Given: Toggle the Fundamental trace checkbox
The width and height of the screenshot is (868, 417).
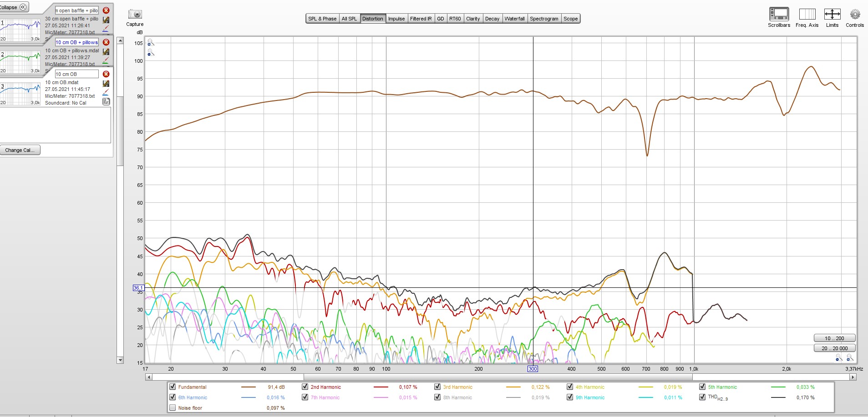Looking at the screenshot, I should tap(173, 387).
